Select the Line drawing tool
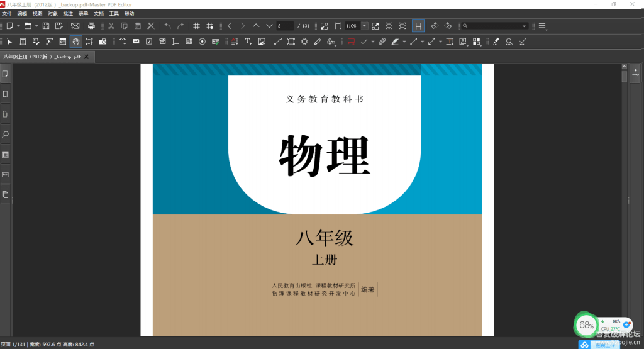 (x=277, y=42)
